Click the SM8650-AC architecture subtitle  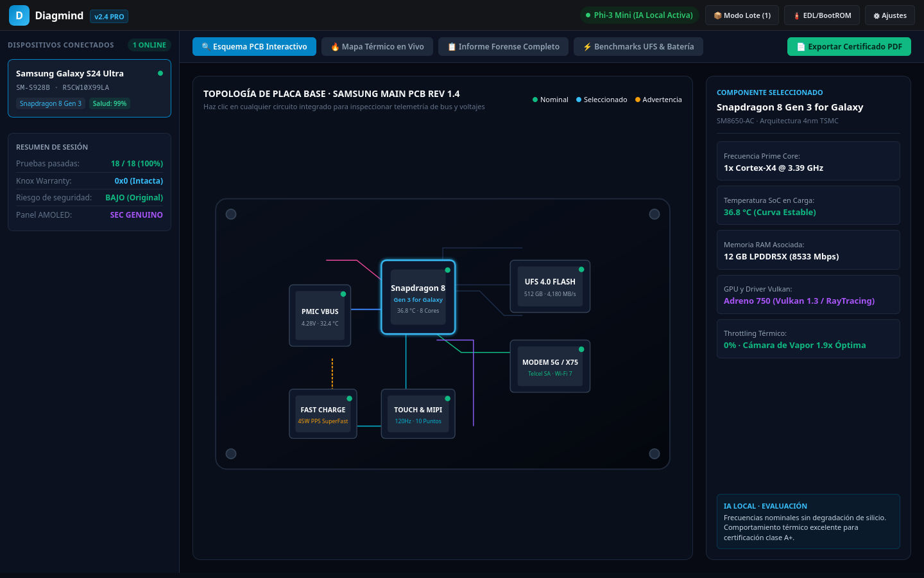778,121
